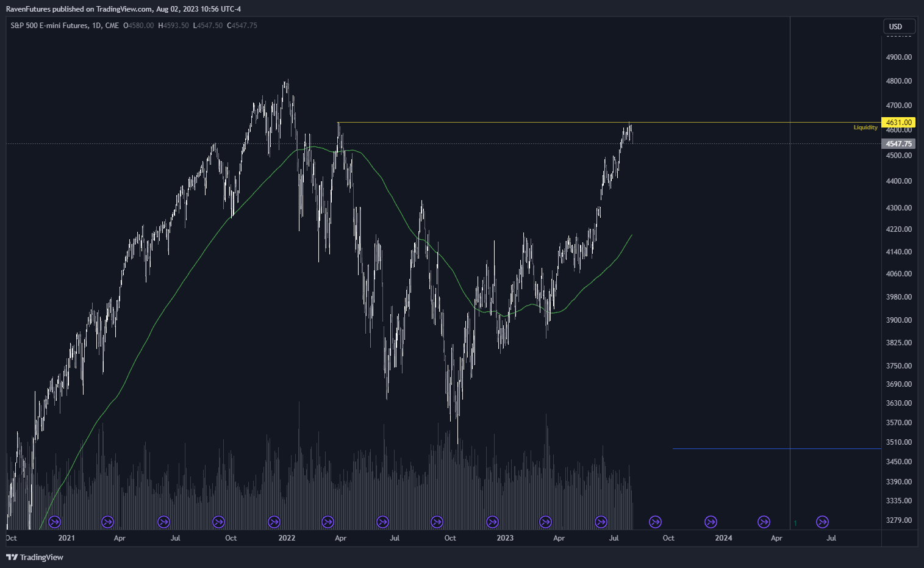Image resolution: width=924 pixels, height=568 pixels.
Task: Open the March 2024 contract rollover marker
Action: point(764,522)
